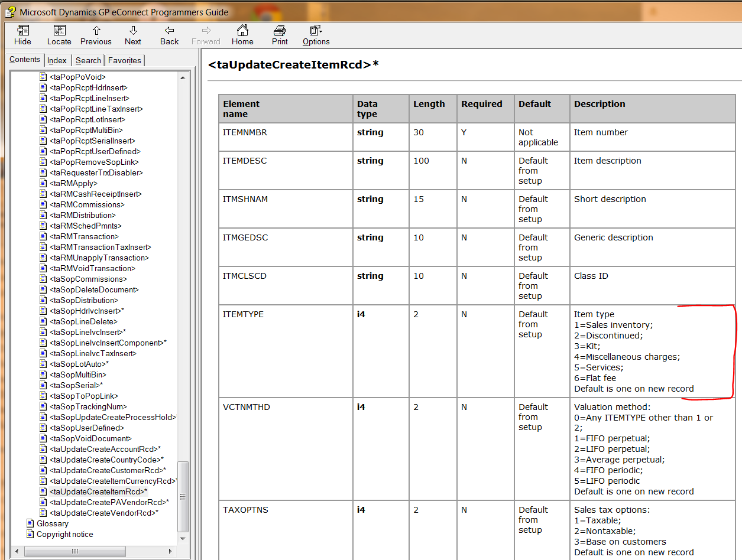Click the ITEMTYPE element name cell
This screenshot has width=742, height=560.
click(286, 351)
